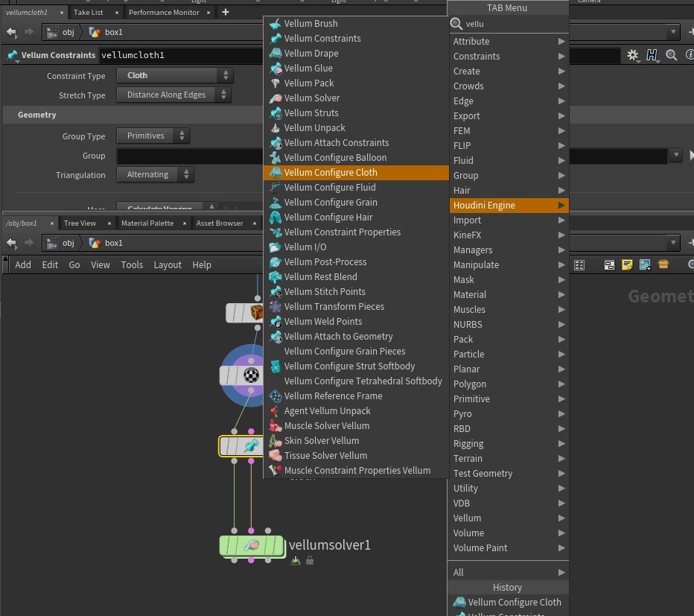Choose Vellum Unpack node
The width and height of the screenshot is (694, 616).
(356, 128)
